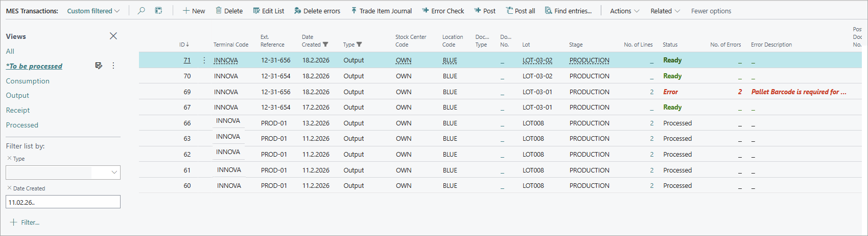
Task: Expand the Actions menu
Action: 624,11
